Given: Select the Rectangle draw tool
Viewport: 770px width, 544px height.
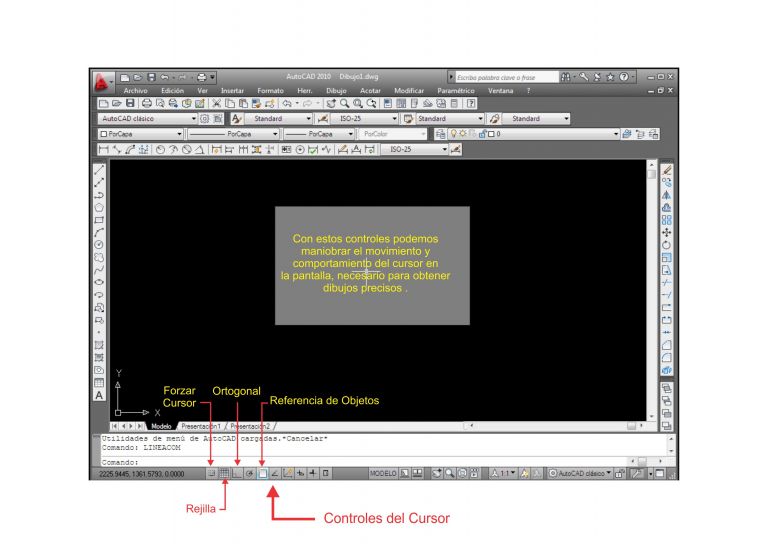Looking at the screenshot, I should 99,220.
